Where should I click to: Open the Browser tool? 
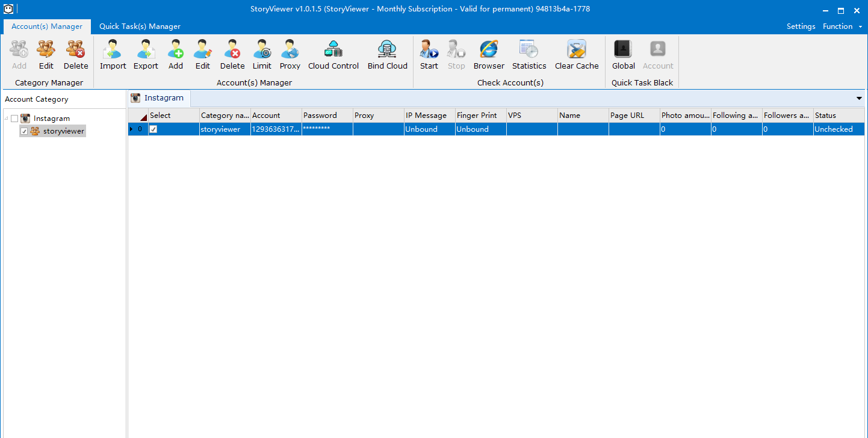pyautogui.click(x=489, y=55)
